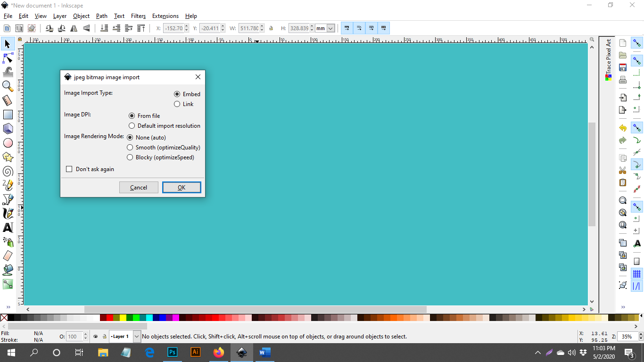
Task: Open the Object menu
Action: click(81, 16)
